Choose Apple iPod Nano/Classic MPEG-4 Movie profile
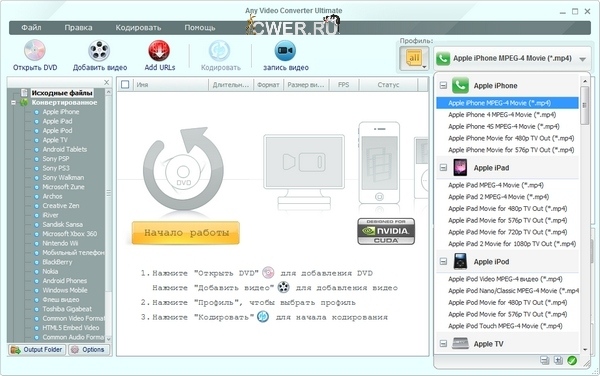 [514, 291]
